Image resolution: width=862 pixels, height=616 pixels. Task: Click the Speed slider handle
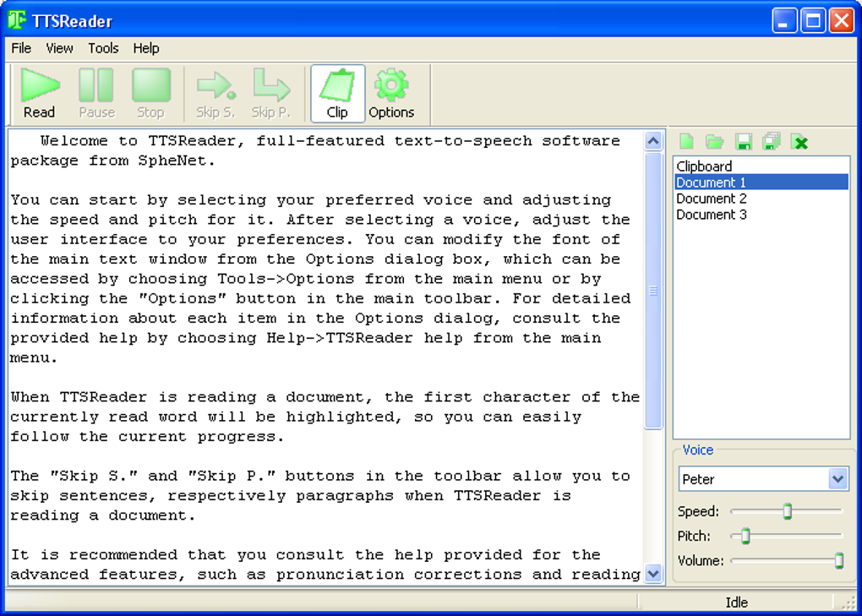788,511
